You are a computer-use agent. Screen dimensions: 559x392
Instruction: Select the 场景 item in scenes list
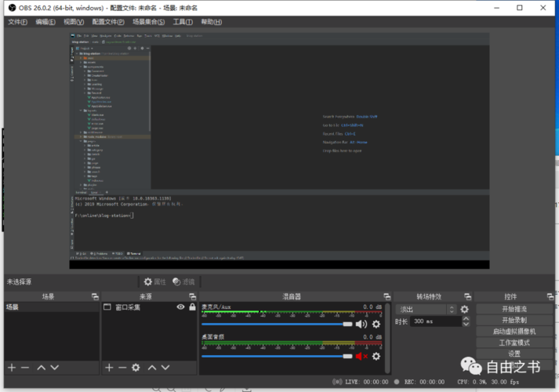point(52,307)
